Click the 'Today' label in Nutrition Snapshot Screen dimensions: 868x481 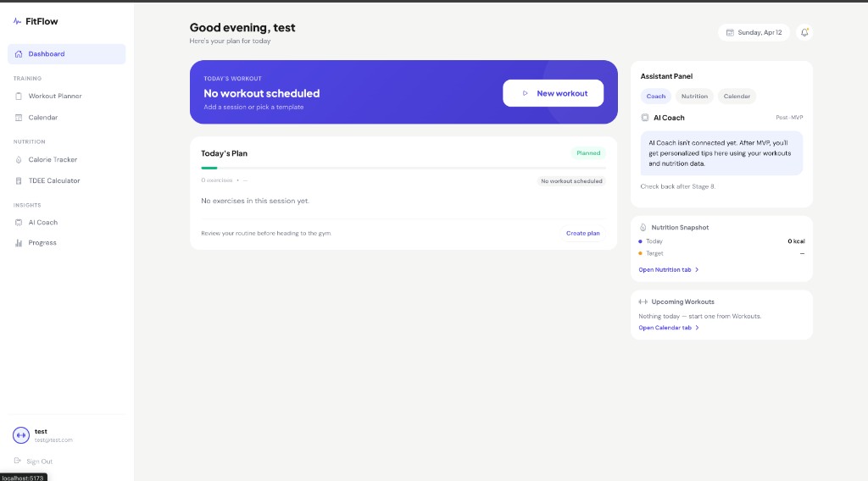[x=654, y=241]
